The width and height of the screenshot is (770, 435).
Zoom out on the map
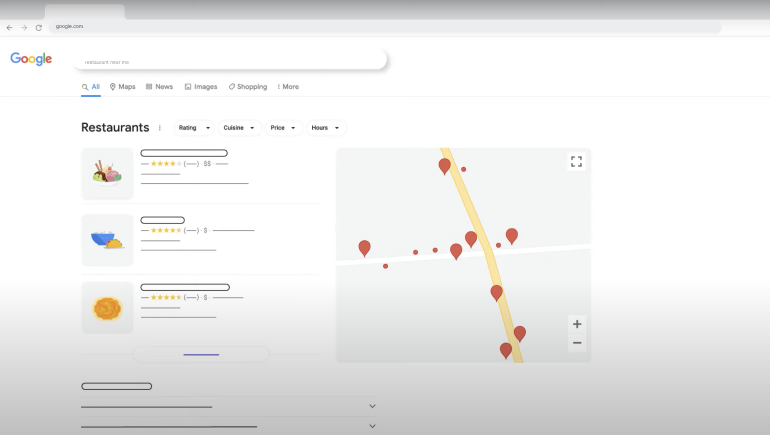[577, 343]
